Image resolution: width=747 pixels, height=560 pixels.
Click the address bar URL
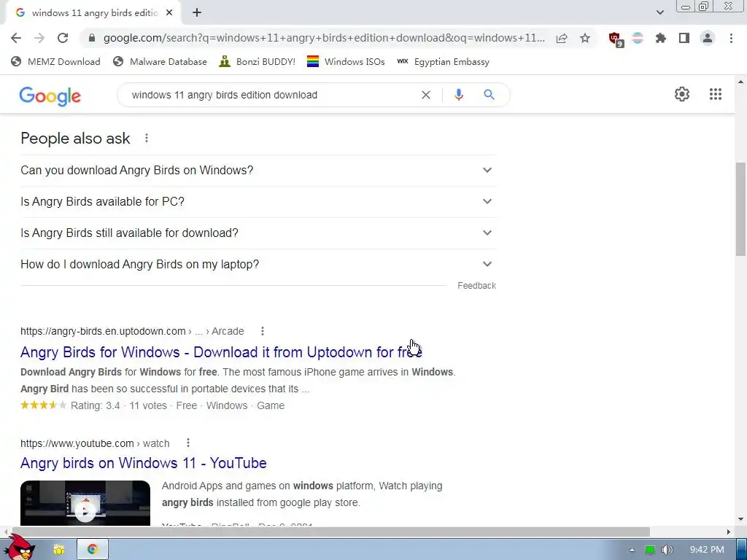click(324, 38)
